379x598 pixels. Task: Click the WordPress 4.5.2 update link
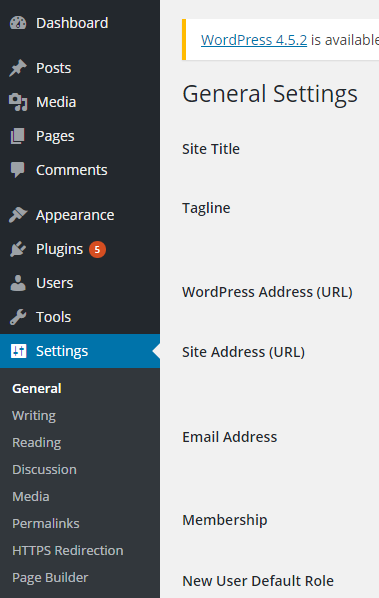254,40
